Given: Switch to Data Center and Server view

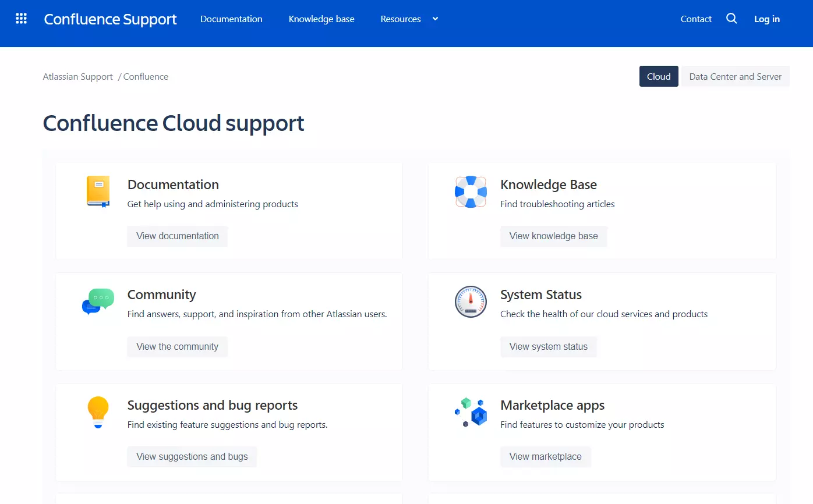Looking at the screenshot, I should point(736,76).
